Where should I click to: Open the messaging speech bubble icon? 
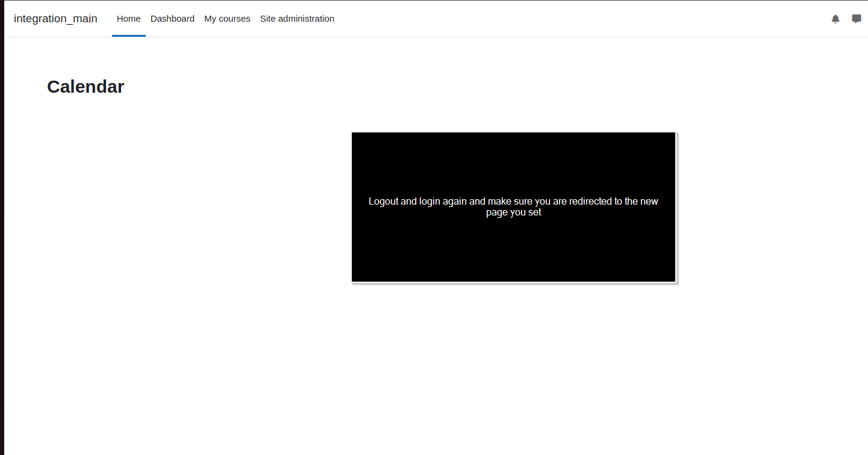(x=857, y=19)
